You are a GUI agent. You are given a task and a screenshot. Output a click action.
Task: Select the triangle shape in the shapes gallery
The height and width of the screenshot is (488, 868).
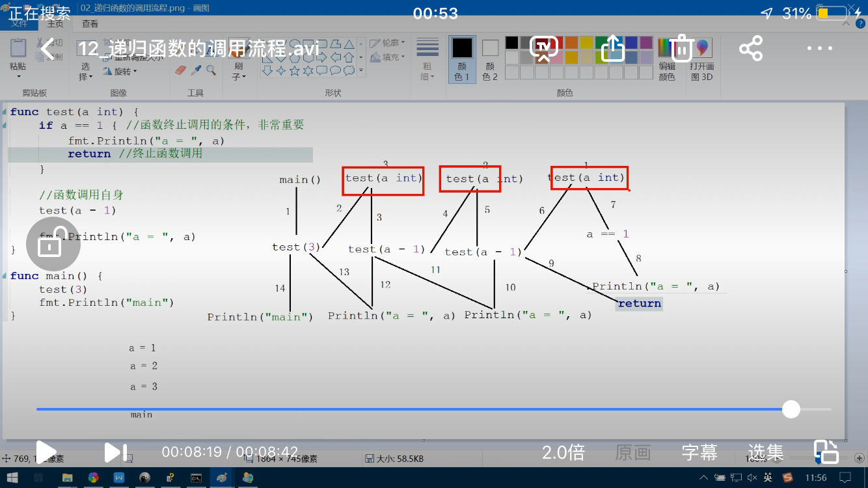tap(349, 44)
